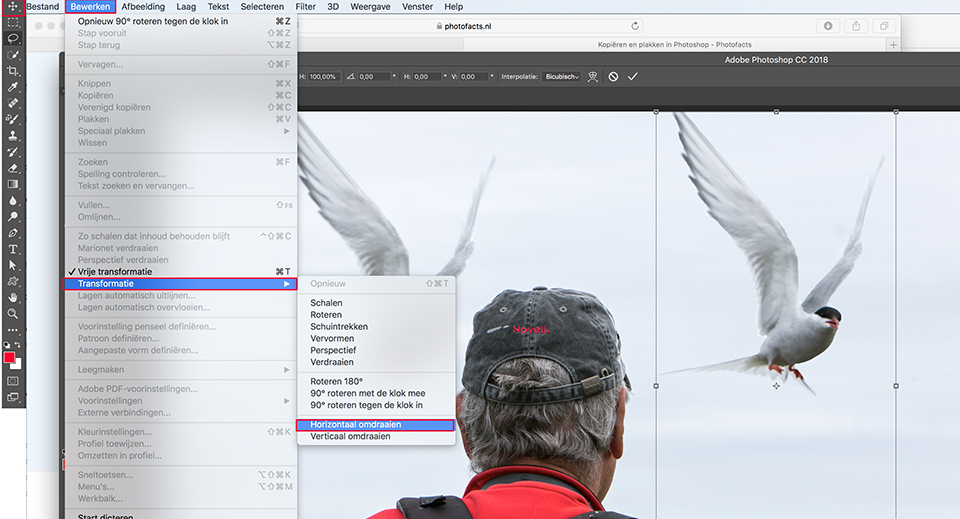Select the Crop tool
Image resolution: width=960 pixels, height=519 pixels.
point(13,71)
